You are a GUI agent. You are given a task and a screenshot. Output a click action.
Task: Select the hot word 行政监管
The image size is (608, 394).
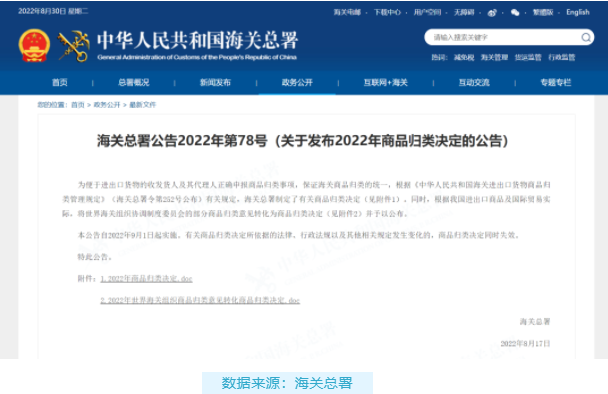[x=561, y=57]
